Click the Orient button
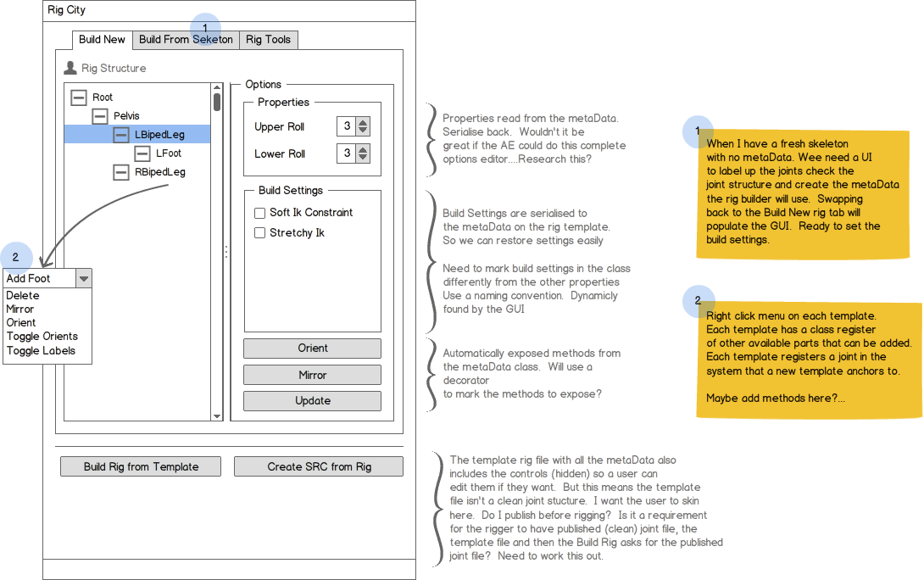 (312, 349)
